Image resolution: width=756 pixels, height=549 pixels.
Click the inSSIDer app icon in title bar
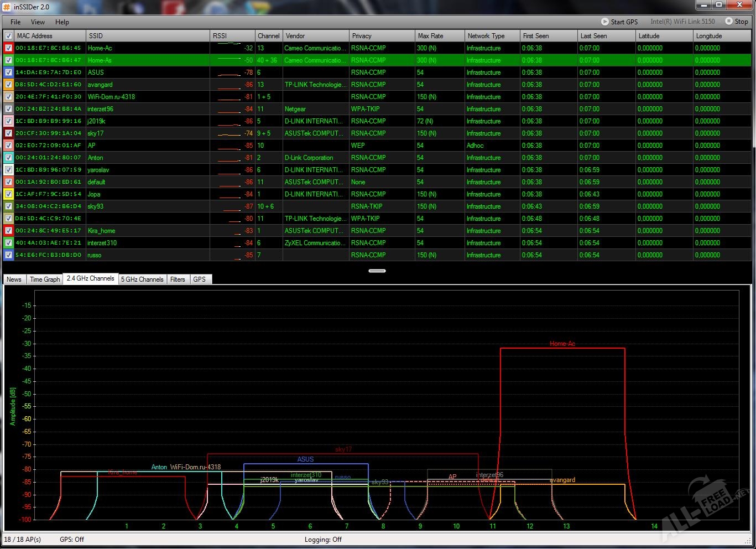7,7
